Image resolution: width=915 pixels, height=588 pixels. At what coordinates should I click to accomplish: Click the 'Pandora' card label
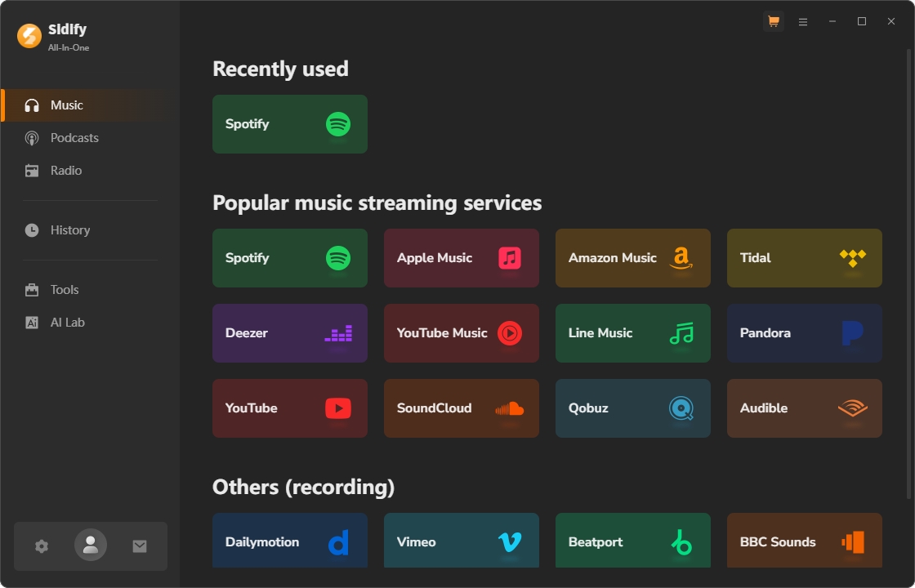(765, 333)
